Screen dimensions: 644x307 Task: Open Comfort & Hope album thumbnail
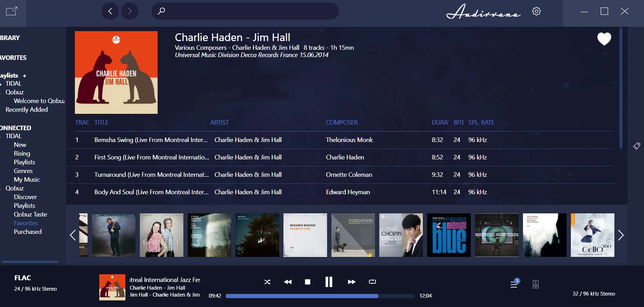coord(162,235)
